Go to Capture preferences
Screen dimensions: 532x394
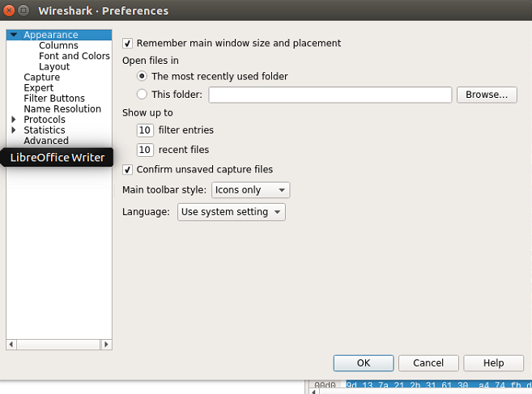(x=42, y=77)
